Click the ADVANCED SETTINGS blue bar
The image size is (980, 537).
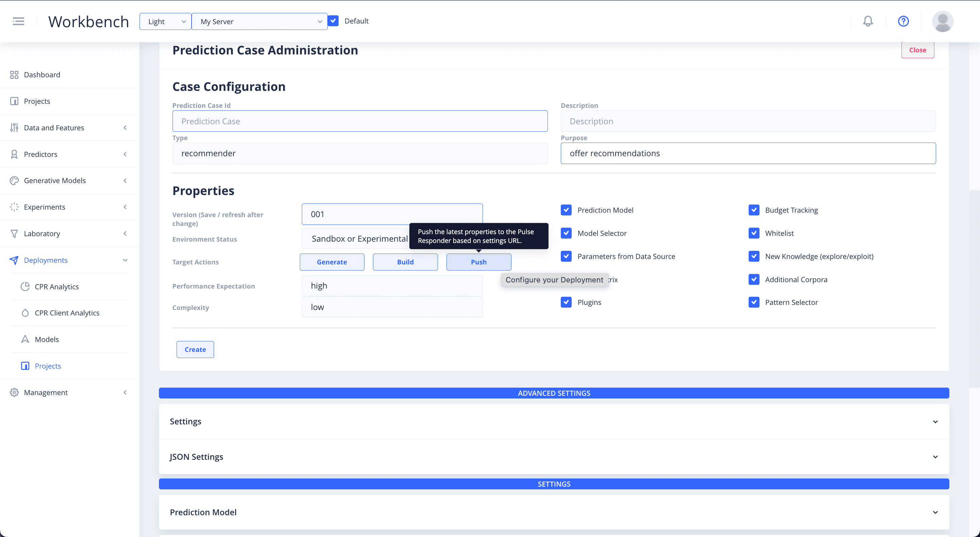pos(554,393)
